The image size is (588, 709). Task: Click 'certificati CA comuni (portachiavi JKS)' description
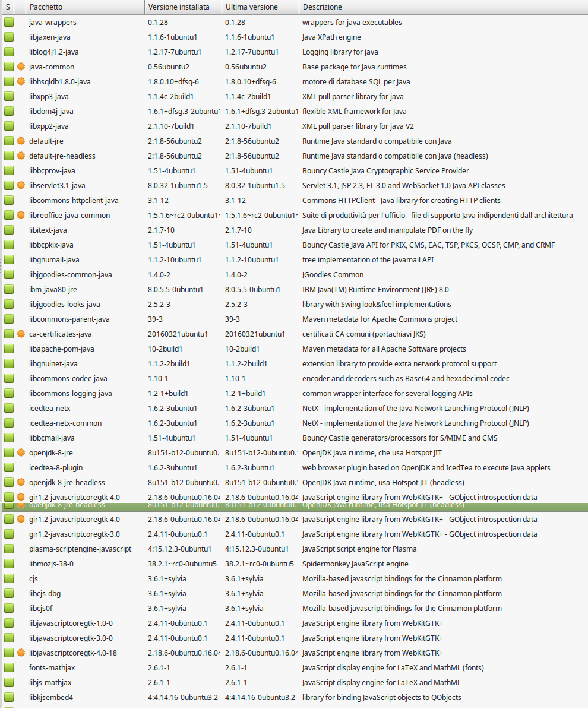click(x=364, y=334)
